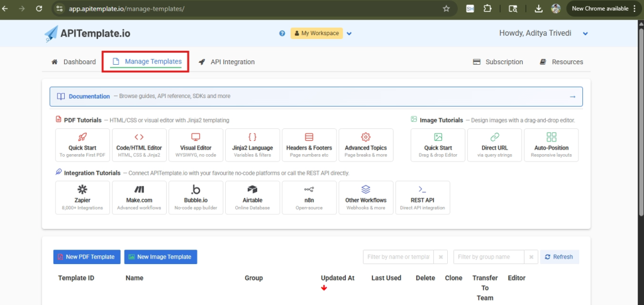Screen dimensions: 644x305
Task: Select the Bubble.io integration tile
Action: coord(196,197)
